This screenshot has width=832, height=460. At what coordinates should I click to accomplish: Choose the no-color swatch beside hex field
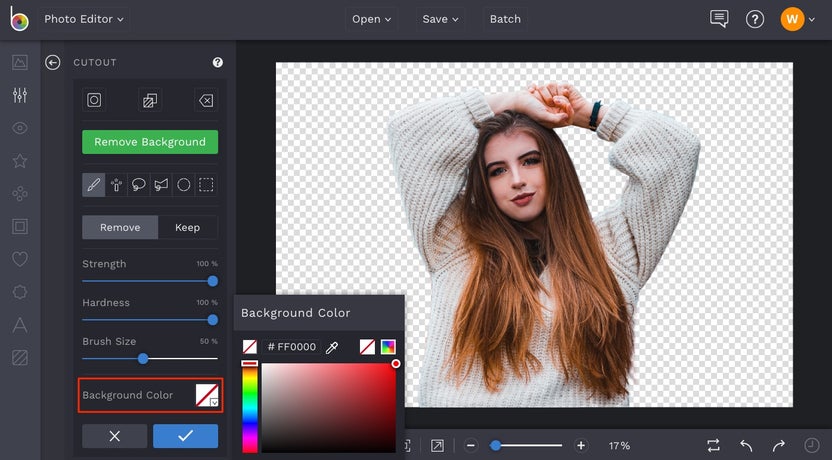coord(249,347)
